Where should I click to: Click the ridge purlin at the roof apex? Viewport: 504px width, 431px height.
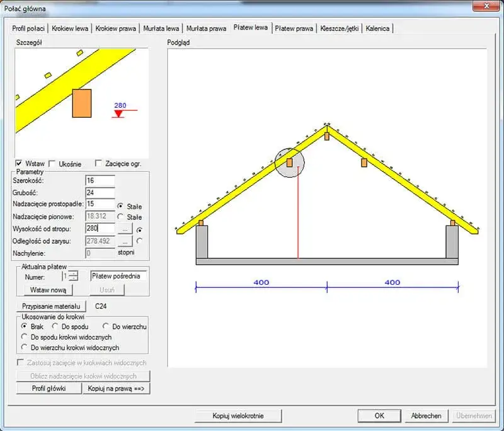click(x=327, y=136)
